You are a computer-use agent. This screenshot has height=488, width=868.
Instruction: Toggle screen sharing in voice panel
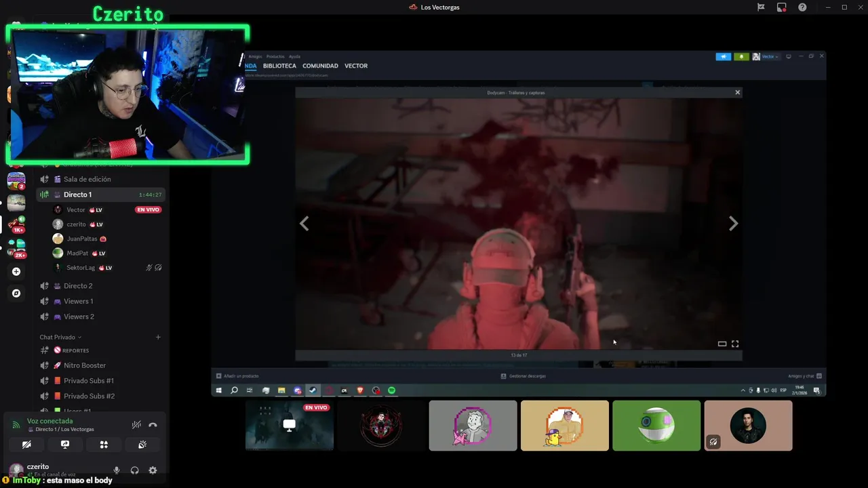click(65, 445)
